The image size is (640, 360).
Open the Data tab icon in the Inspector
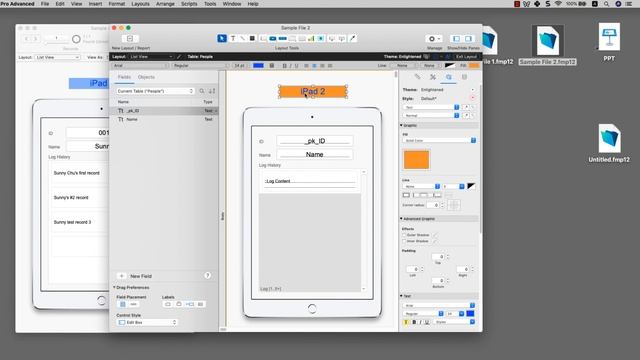[464, 77]
